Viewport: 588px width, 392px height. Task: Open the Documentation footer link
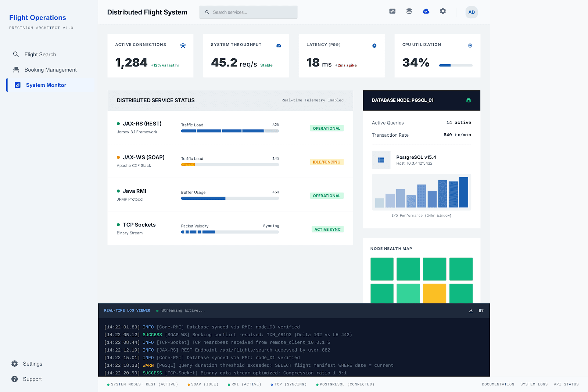(498, 384)
